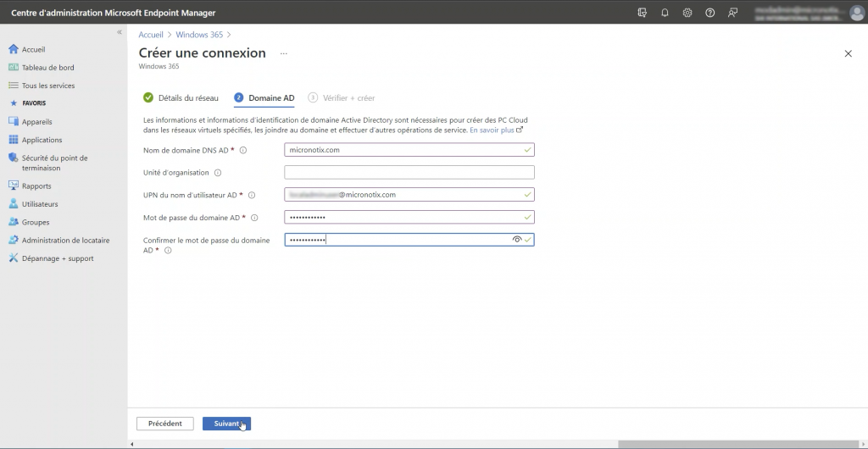Open the Accueil home icon in sidebar
868x449 pixels.
pyautogui.click(x=14, y=49)
